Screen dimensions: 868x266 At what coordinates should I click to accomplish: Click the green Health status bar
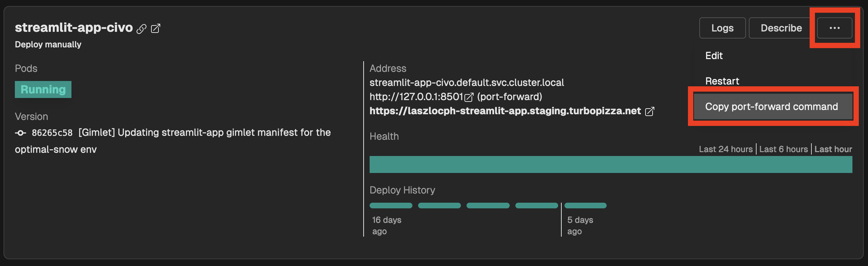coord(611,164)
